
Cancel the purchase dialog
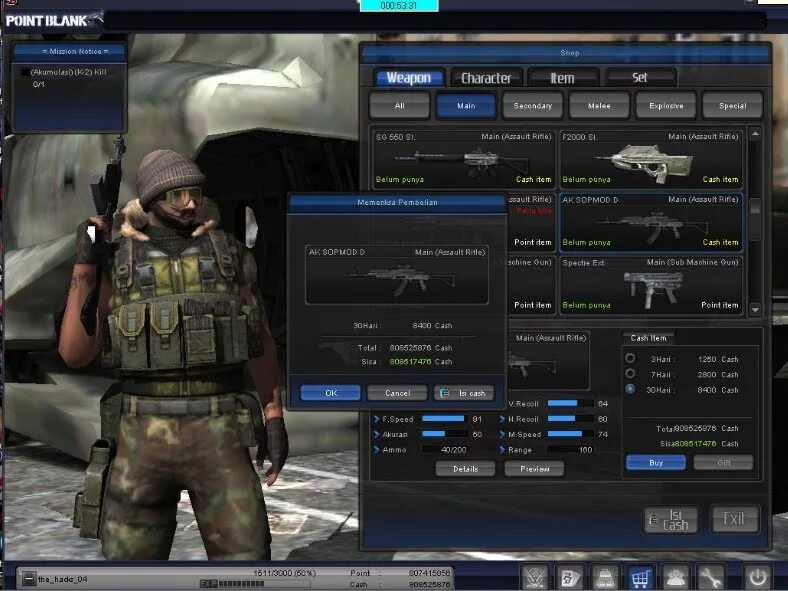[398, 393]
